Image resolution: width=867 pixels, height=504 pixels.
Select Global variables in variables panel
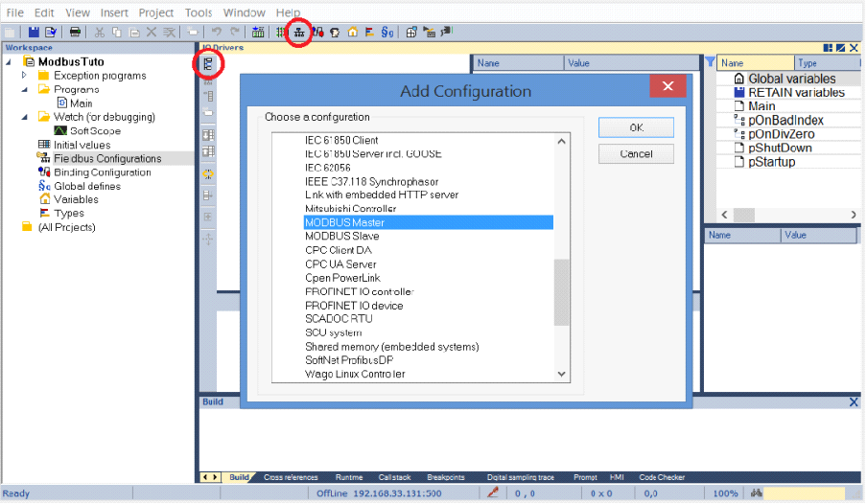click(x=792, y=79)
